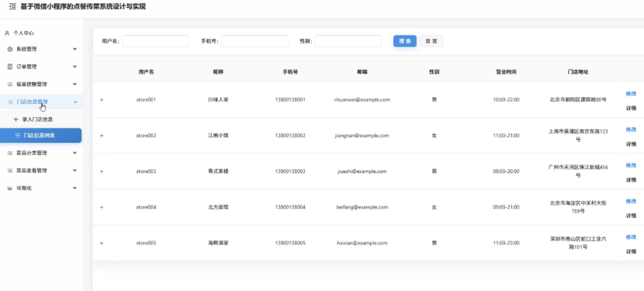Select the store001 username cell
Image resolution: width=644 pixels, height=291 pixels.
(x=146, y=100)
